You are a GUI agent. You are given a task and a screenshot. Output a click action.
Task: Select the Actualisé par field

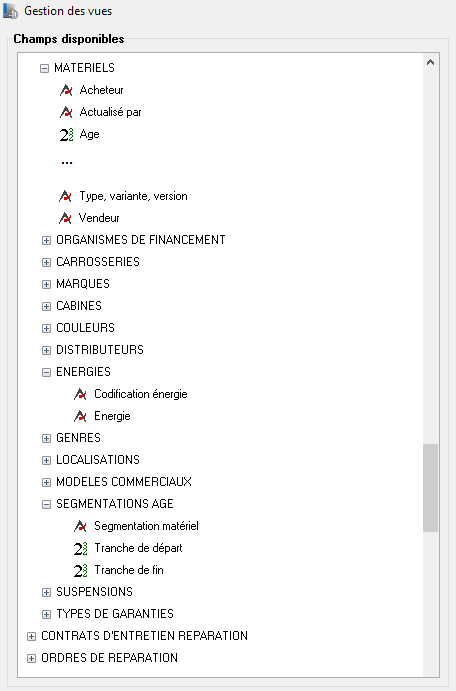[x=111, y=112]
